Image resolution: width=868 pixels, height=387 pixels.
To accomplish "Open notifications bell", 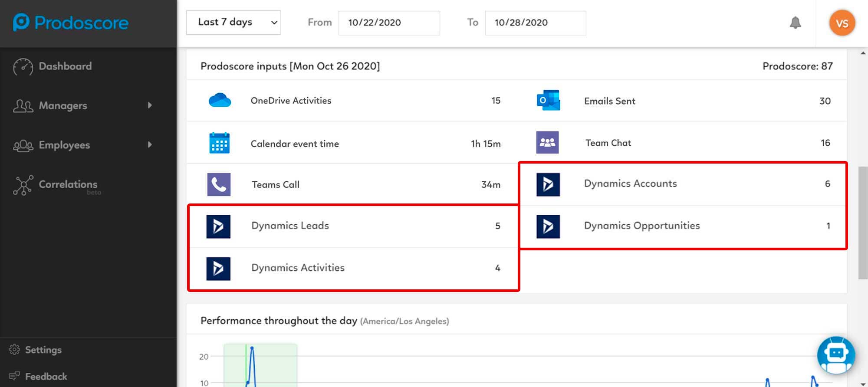I will coord(795,23).
